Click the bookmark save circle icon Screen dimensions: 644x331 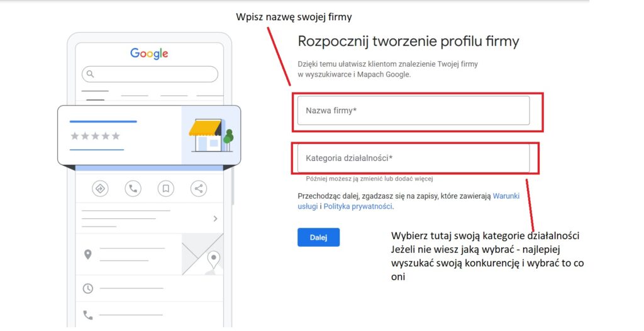[x=166, y=189]
